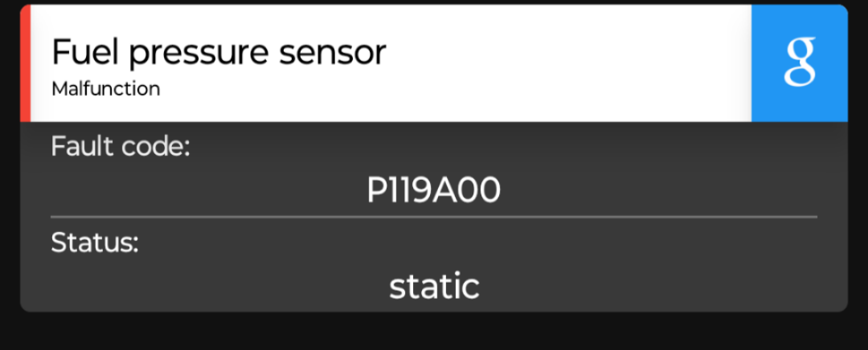868x350 pixels.
Task: Tap the "Status:" label
Action: [x=95, y=243]
